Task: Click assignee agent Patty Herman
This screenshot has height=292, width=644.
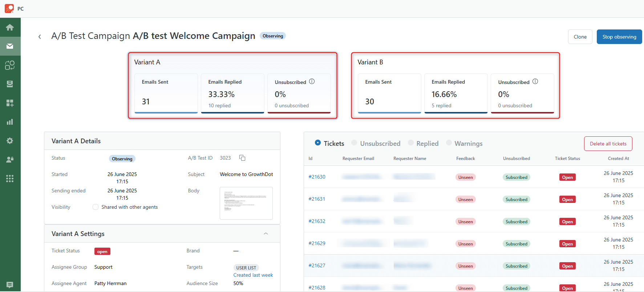Action: point(110,283)
